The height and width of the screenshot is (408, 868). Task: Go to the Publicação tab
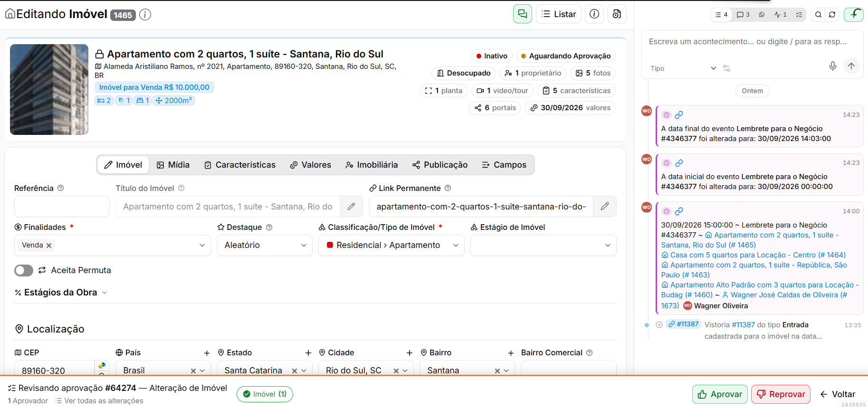[439, 165]
